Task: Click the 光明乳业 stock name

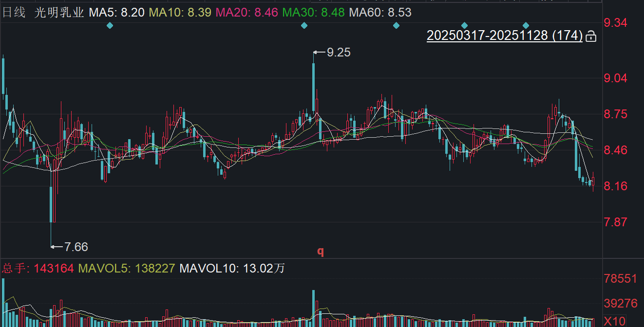Action: click(x=59, y=13)
